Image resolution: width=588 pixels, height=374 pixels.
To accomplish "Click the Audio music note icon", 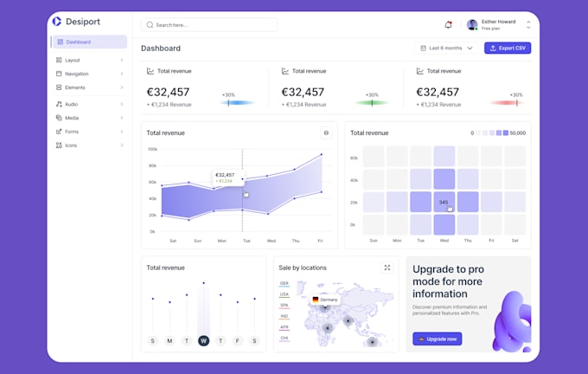I will [x=59, y=104].
